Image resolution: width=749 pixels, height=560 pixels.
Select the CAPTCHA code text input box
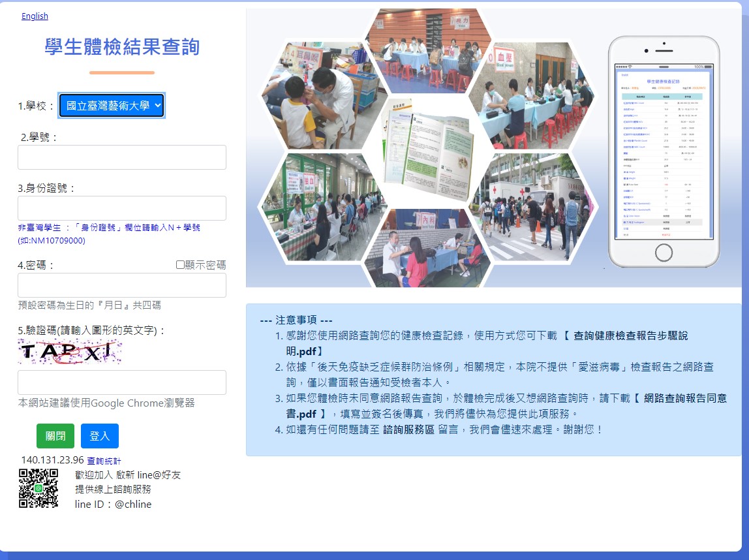tap(122, 382)
